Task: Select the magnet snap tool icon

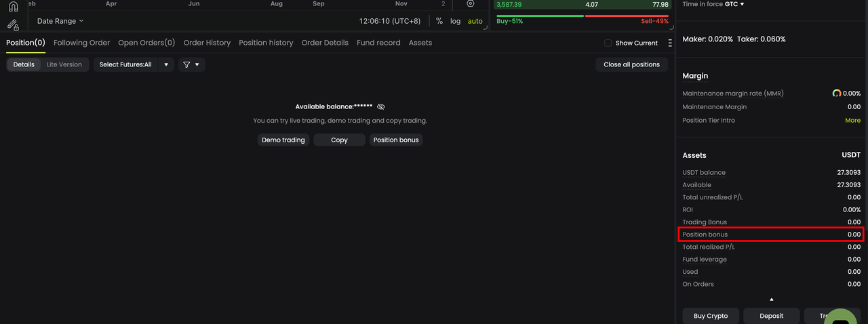Action: tap(13, 7)
